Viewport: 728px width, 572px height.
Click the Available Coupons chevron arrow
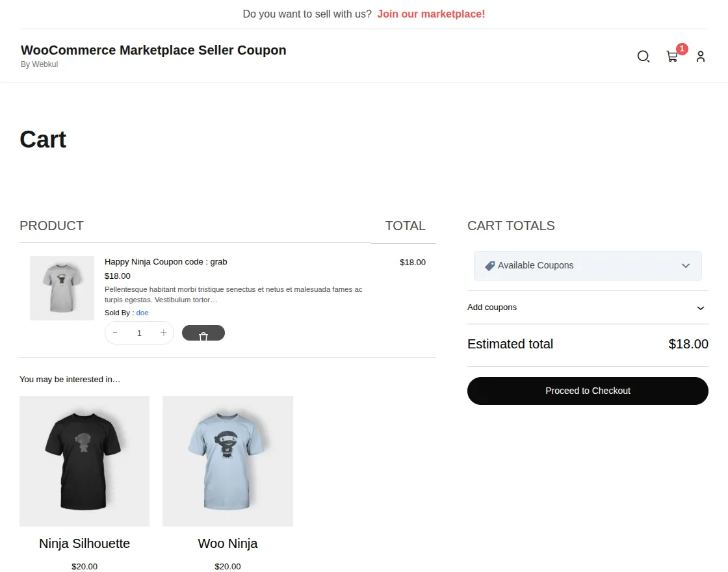(x=686, y=266)
